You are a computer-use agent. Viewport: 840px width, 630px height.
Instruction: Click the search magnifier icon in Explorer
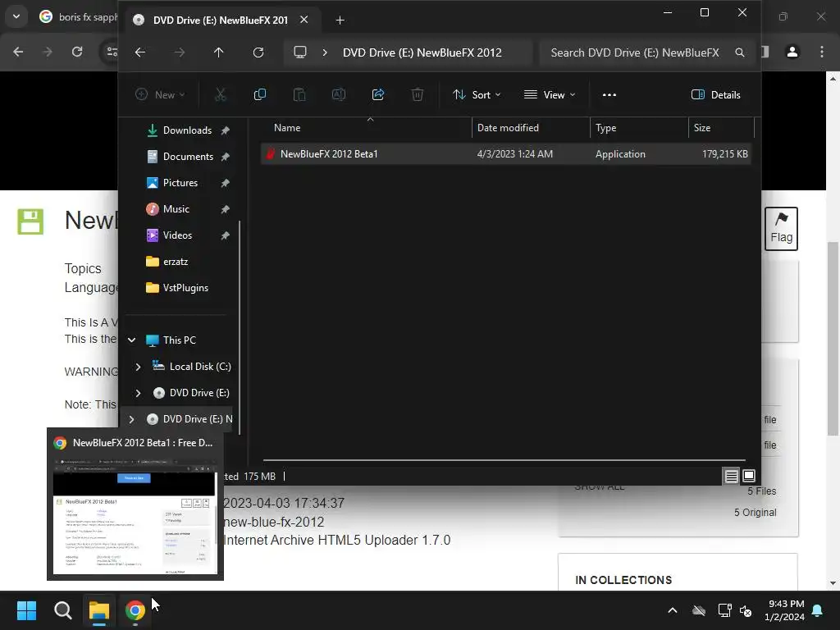click(739, 52)
